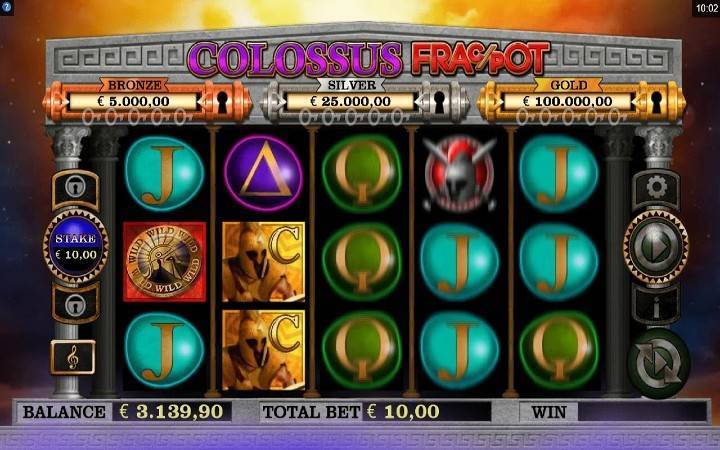Start autoplay with the circular arrows icon
The width and height of the screenshot is (720, 450).
[658, 363]
